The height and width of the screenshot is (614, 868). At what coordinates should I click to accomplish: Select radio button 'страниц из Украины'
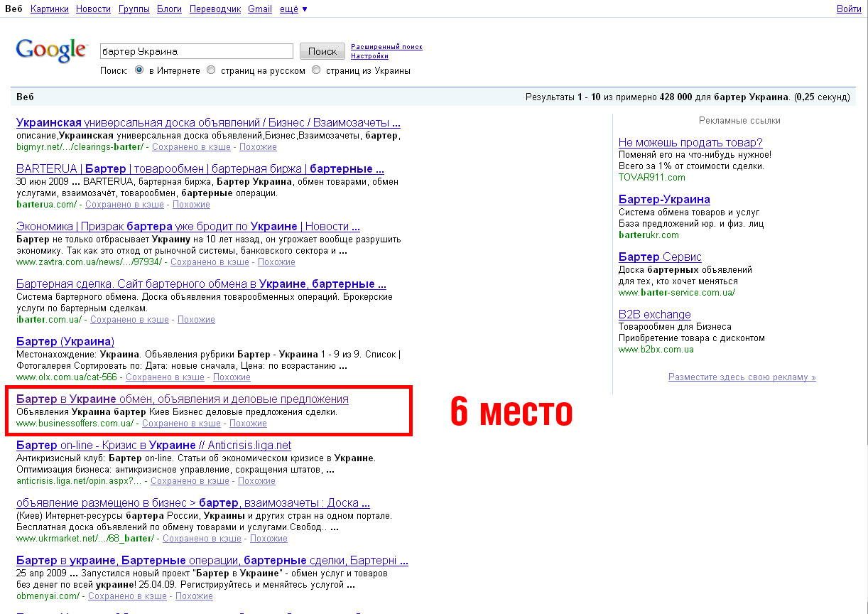(x=315, y=70)
